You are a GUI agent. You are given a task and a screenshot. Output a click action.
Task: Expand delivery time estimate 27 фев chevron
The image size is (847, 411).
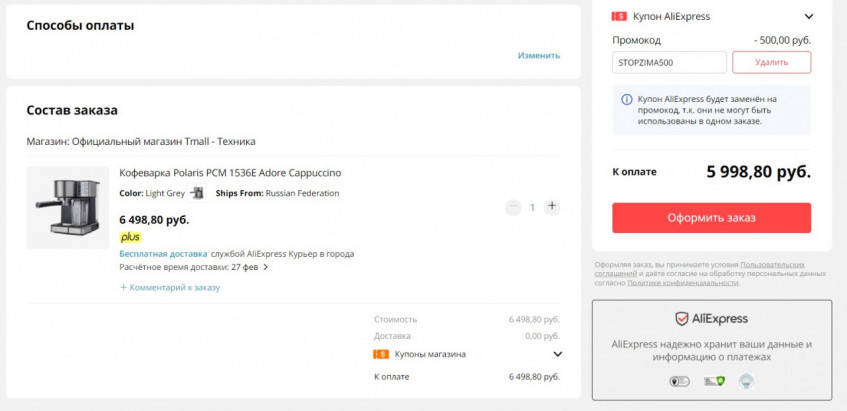click(266, 267)
